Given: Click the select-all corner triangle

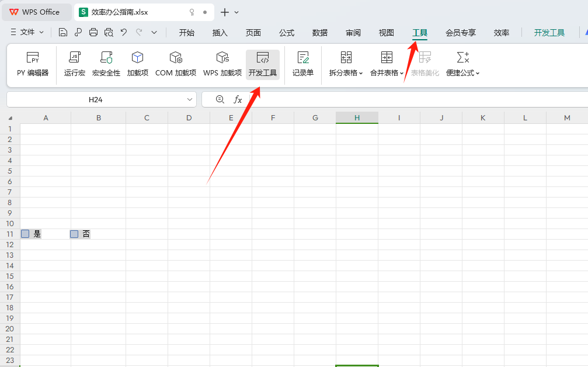Looking at the screenshot, I should (x=11, y=118).
